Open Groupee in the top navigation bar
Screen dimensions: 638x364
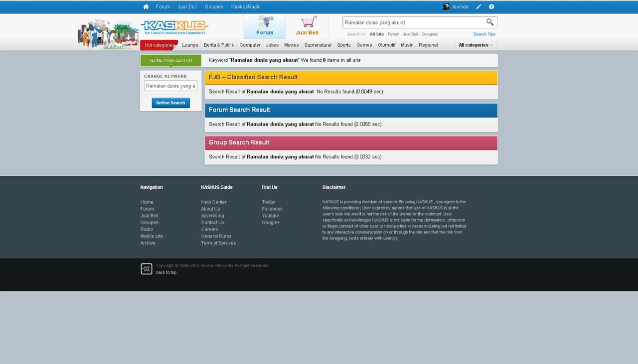point(214,7)
